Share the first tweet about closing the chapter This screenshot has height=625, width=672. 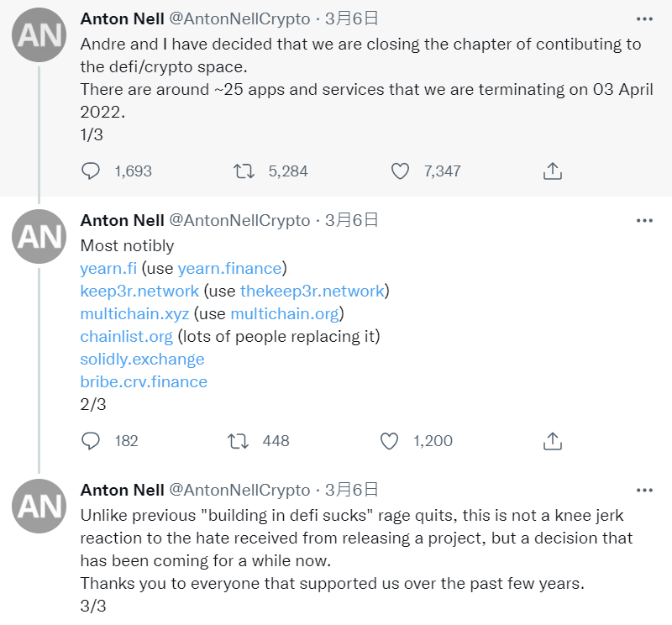552,171
